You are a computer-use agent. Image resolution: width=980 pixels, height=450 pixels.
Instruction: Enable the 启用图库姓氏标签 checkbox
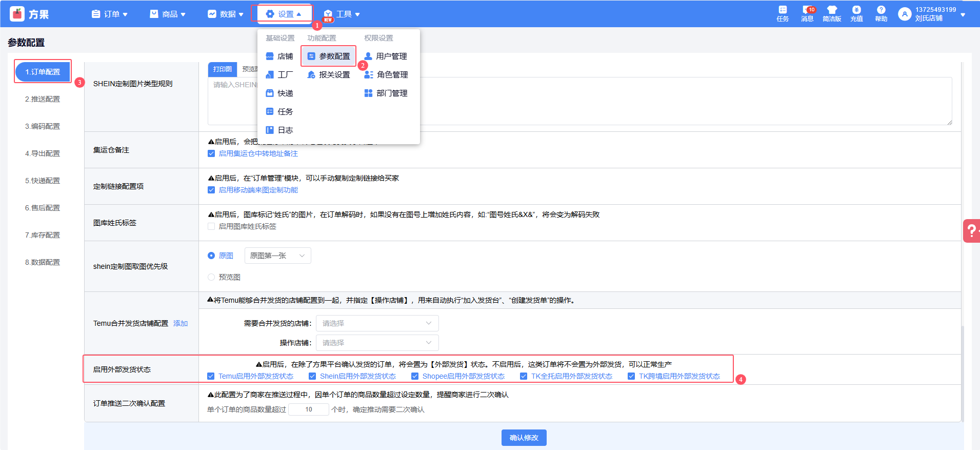(x=211, y=226)
